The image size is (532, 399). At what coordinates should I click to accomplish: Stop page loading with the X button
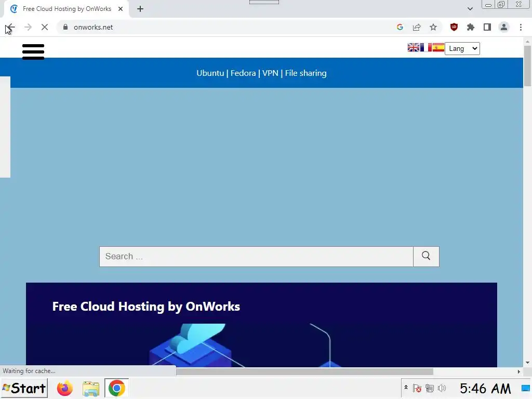tap(45, 27)
